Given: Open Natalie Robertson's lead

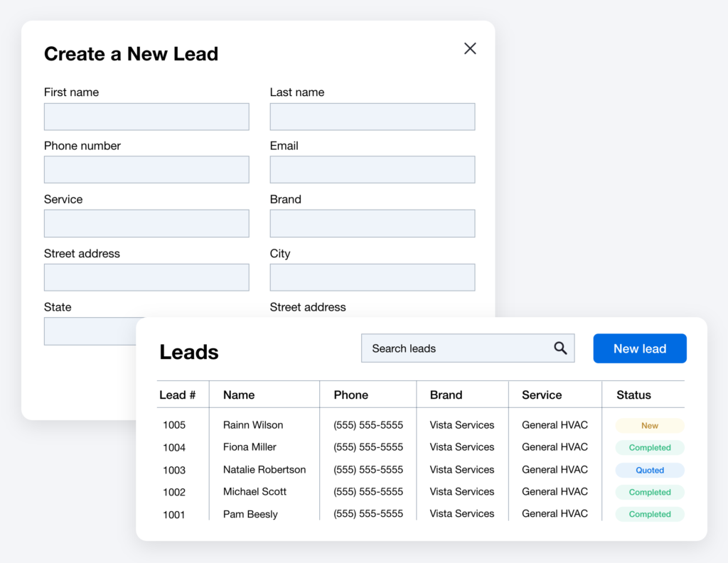Looking at the screenshot, I should (x=264, y=470).
